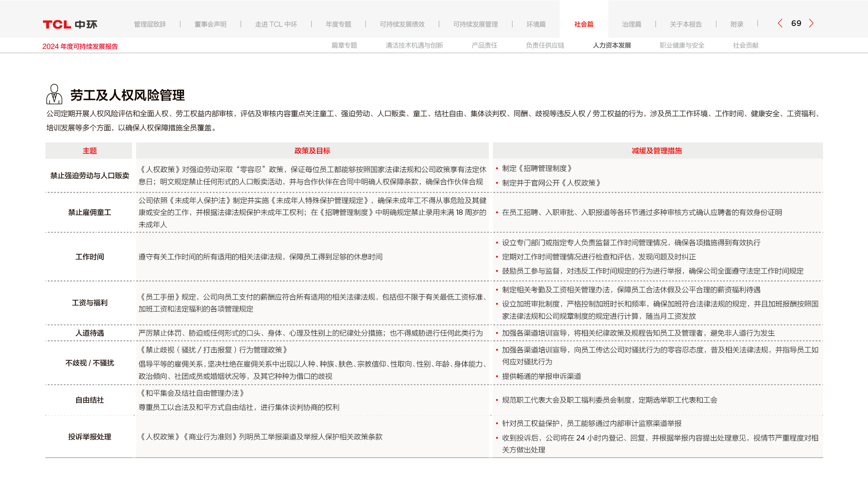The height and width of the screenshot is (489, 868).
Task: Open the 附录 section
Action: tap(737, 25)
